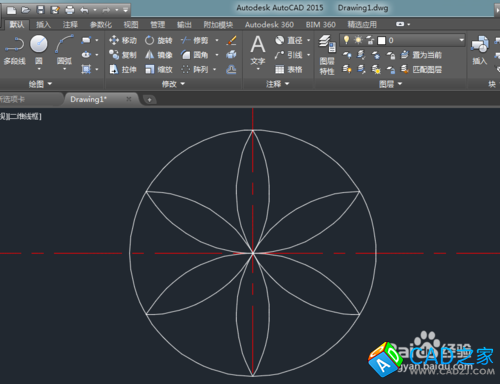
Task: Toggle layer freeze sun icon
Action: tap(358, 40)
